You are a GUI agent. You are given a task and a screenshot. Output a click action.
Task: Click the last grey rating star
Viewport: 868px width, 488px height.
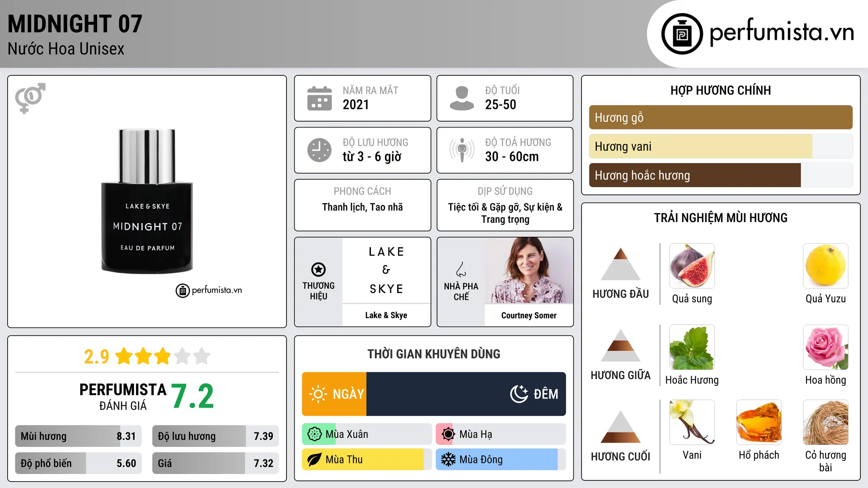[202, 356]
